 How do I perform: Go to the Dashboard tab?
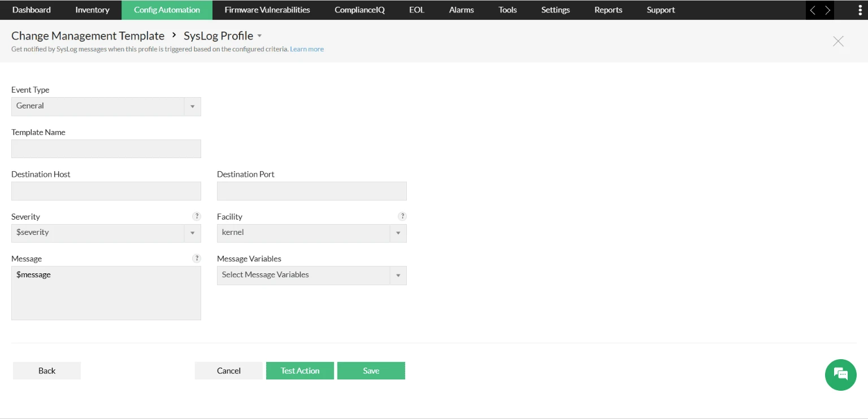[32, 10]
